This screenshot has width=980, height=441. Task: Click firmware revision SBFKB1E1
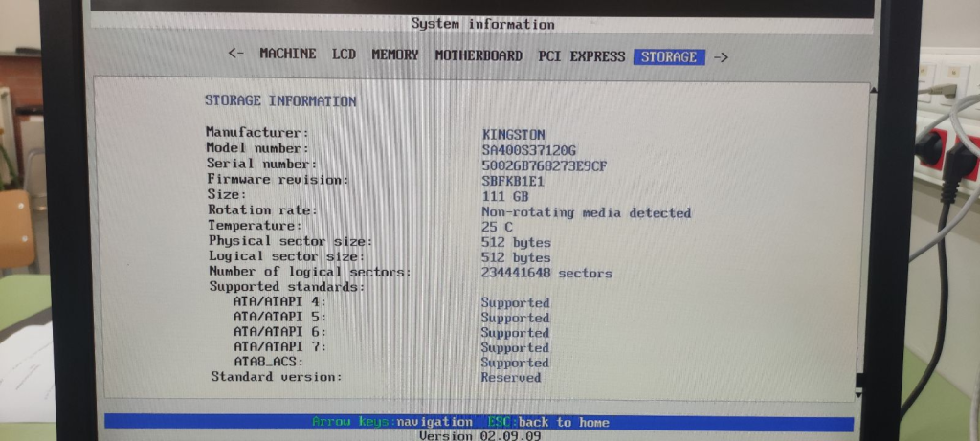click(x=513, y=182)
